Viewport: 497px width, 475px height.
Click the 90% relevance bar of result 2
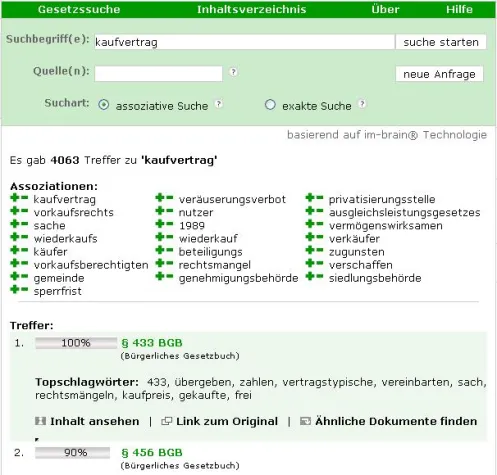(x=72, y=453)
